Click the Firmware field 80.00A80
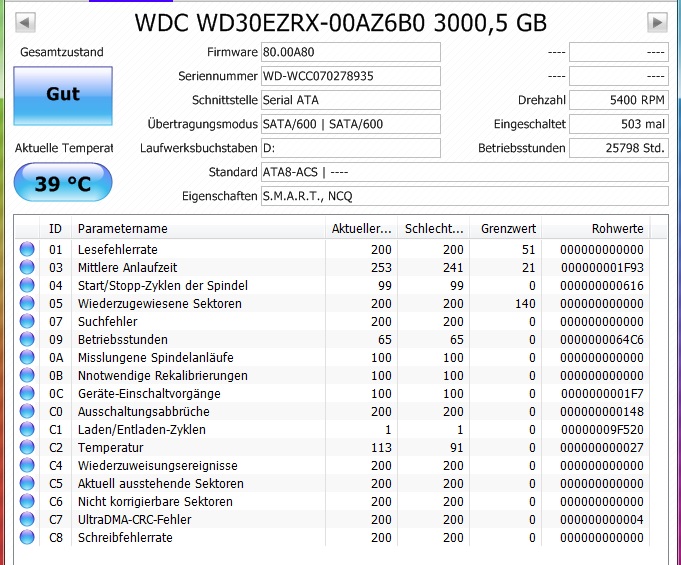The image size is (681, 565). [x=351, y=52]
